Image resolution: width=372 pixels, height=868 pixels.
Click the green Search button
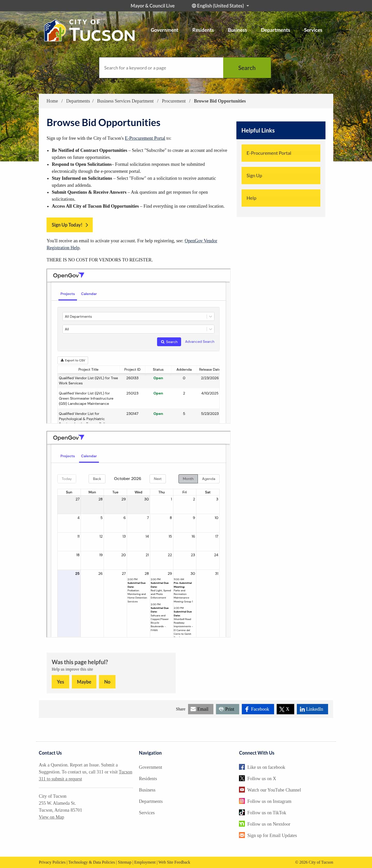247,68
